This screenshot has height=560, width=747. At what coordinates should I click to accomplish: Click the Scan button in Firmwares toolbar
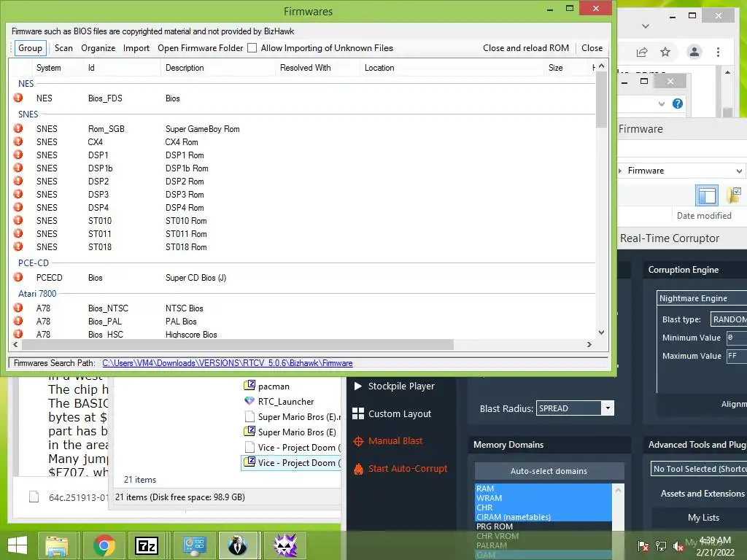coord(64,47)
